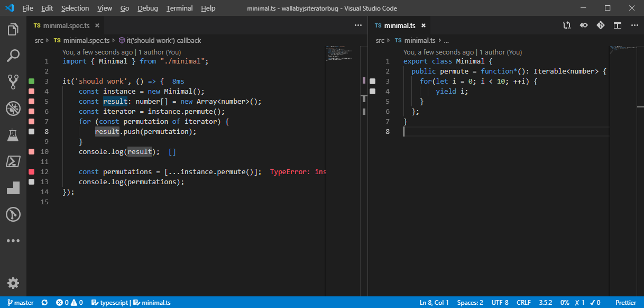This screenshot has width=644, height=308.
Task: Open the Test flask view
Action: (13, 135)
